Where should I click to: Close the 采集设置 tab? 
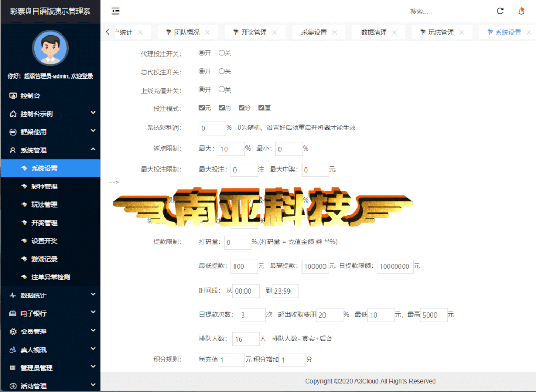[334, 32]
